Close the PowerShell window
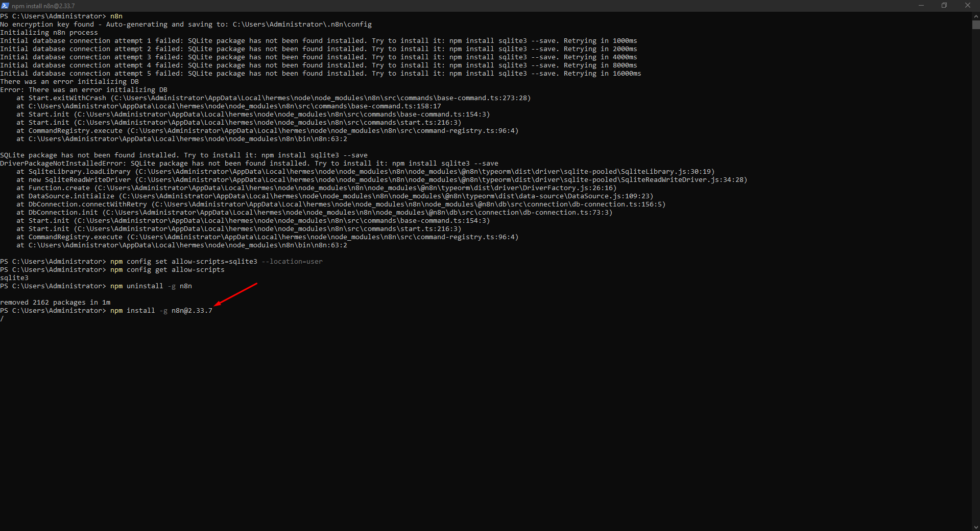The width and height of the screenshot is (980, 531). 968,6
